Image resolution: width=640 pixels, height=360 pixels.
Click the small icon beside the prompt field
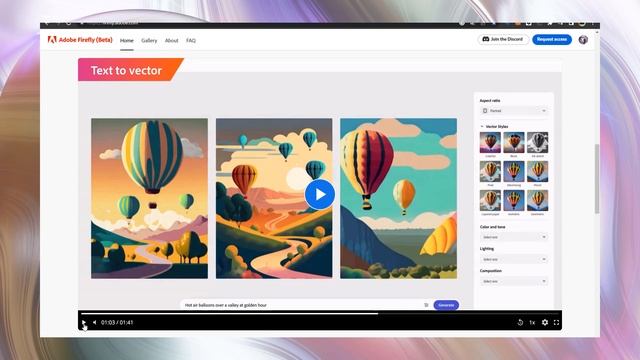pos(426,305)
